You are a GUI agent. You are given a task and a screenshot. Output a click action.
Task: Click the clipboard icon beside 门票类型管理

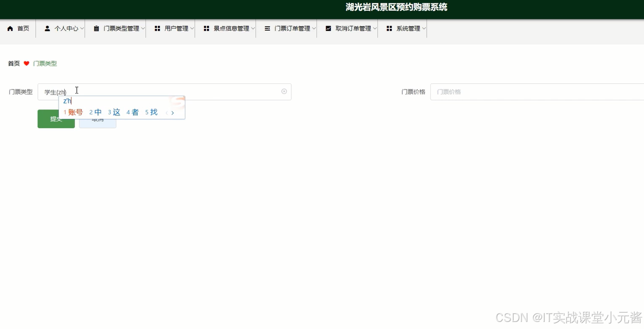(x=96, y=28)
